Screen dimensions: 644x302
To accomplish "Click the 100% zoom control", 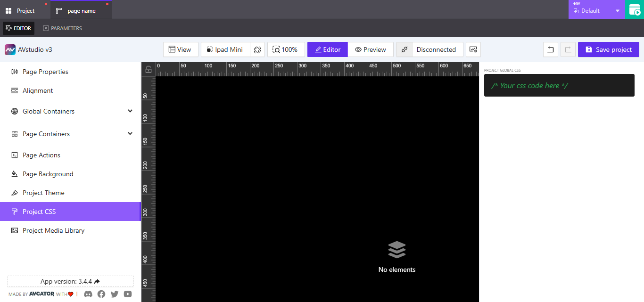I will (x=286, y=49).
